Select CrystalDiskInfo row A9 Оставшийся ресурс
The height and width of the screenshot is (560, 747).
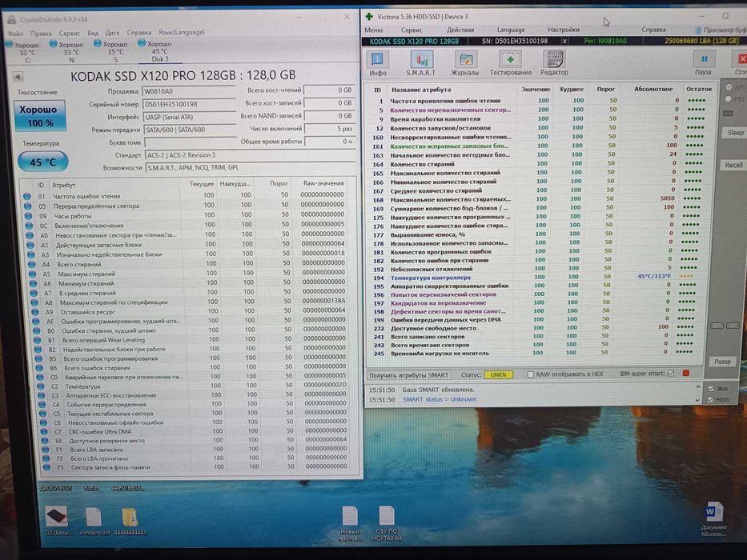click(194, 312)
